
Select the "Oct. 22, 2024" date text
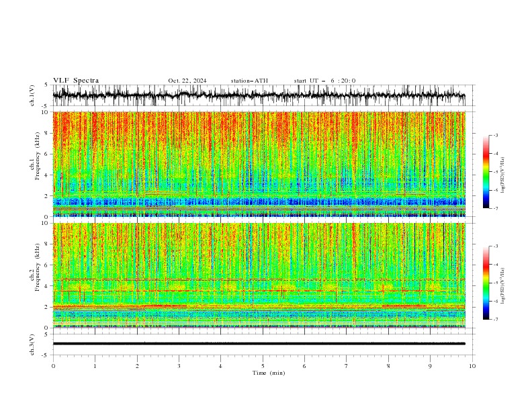pos(187,81)
